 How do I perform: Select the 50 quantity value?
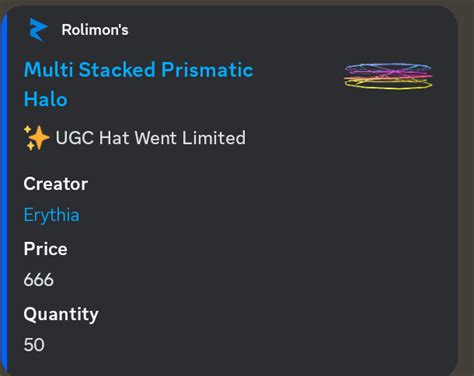pyautogui.click(x=34, y=345)
